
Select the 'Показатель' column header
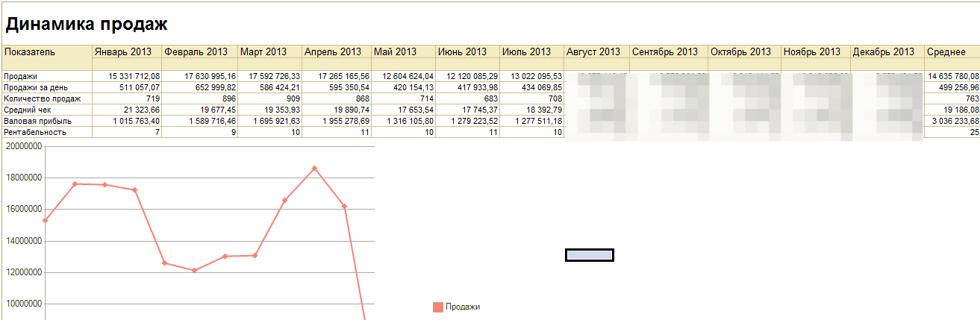pos(47,51)
